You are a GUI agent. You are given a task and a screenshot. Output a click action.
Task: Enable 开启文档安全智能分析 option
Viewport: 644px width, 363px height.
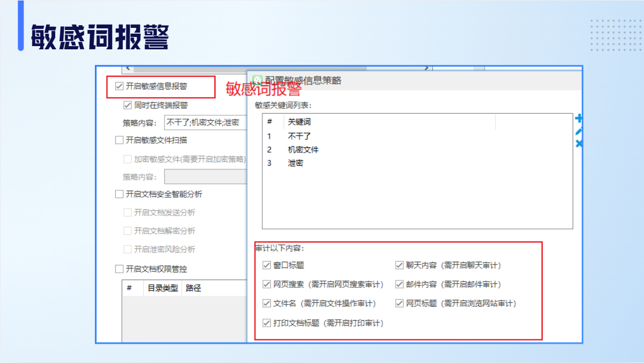[119, 194]
